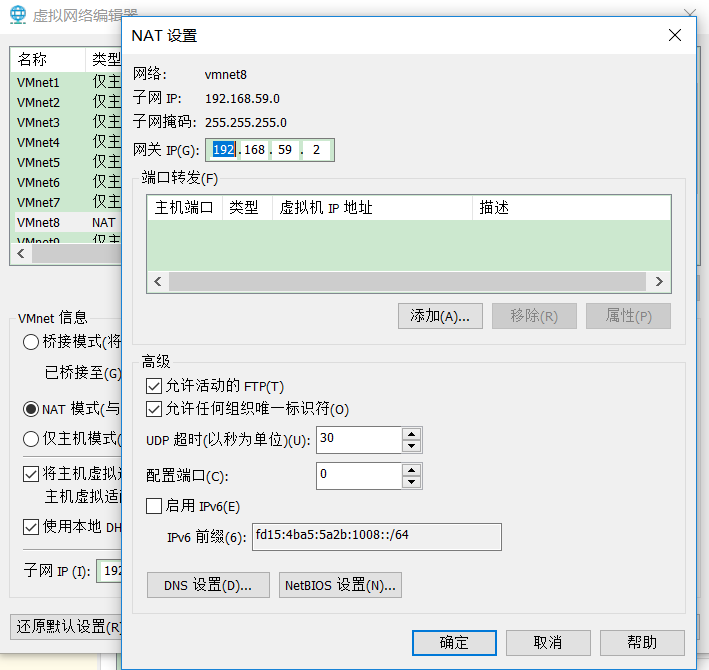Screen dimensions: 709x670
Task: Click 描述 column header
Action: [571, 208]
